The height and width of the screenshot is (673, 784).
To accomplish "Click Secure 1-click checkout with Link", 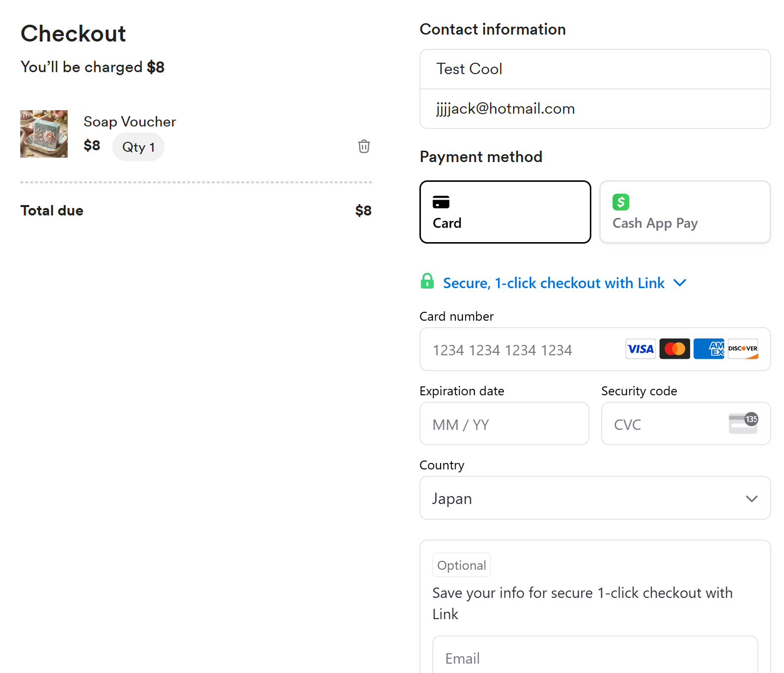I will point(553,283).
